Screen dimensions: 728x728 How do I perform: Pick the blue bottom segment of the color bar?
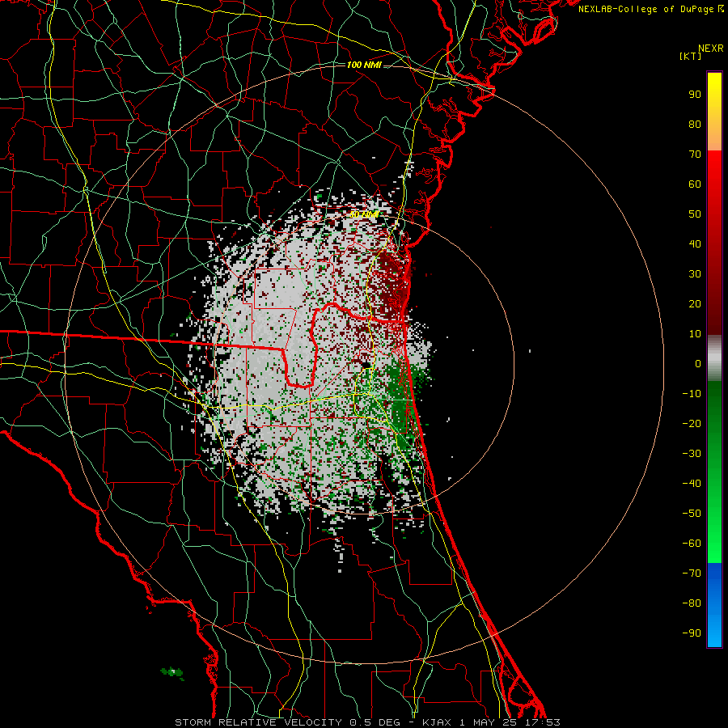point(714,605)
